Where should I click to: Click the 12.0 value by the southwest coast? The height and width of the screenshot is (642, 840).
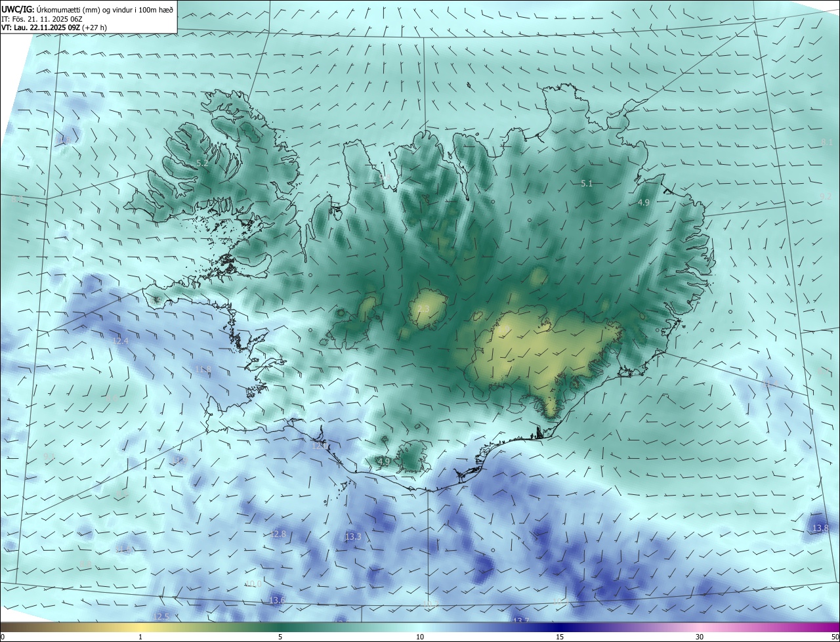click(320, 446)
